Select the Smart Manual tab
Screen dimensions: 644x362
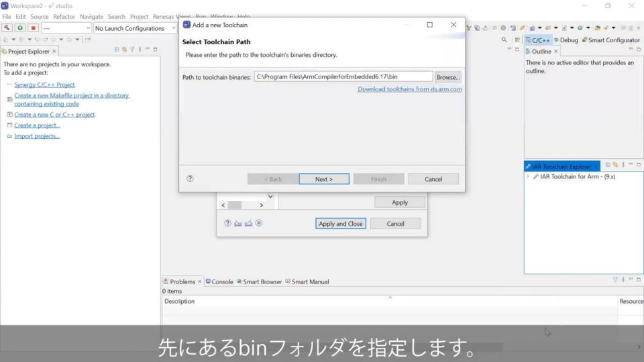307,282
